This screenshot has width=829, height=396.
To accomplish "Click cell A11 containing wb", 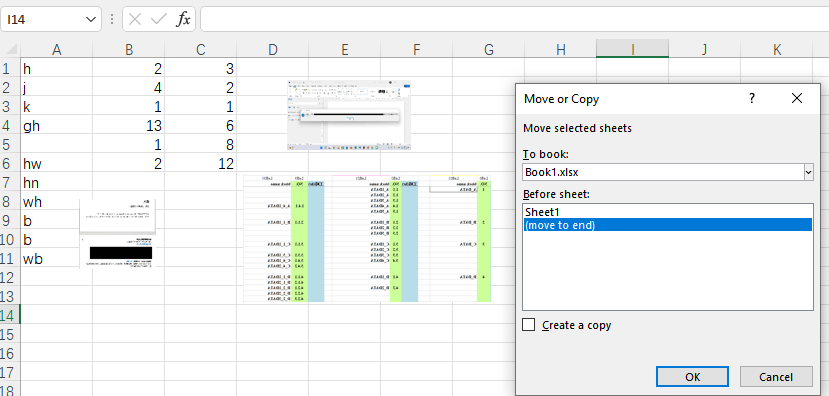I will point(57,259).
